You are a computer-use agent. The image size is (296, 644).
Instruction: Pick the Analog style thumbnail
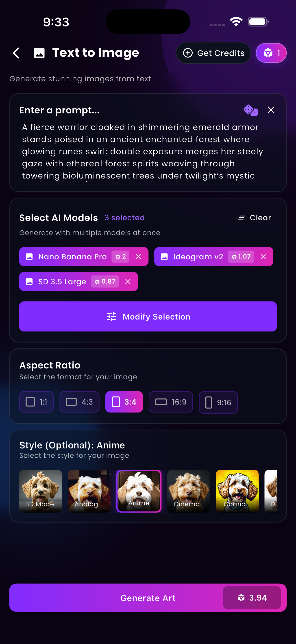point(89,491)
